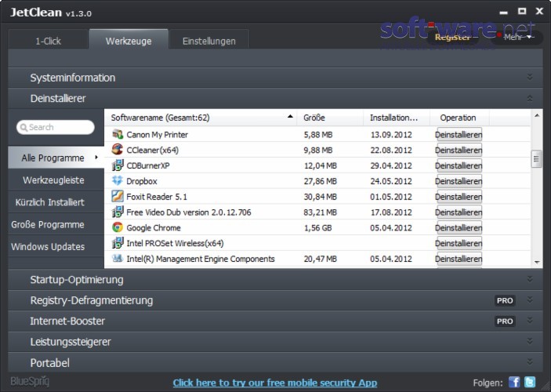
Task: Click Deinstallieren for CDBurnerXP
Action: coord(459,165)
